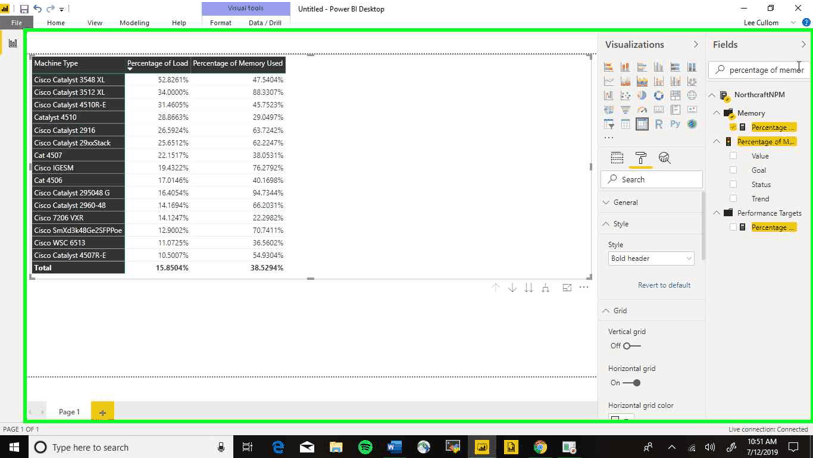This screenshot has width=815, height=460.
Task: Select the Table visualization icon
Action: (x=625, y=124)
